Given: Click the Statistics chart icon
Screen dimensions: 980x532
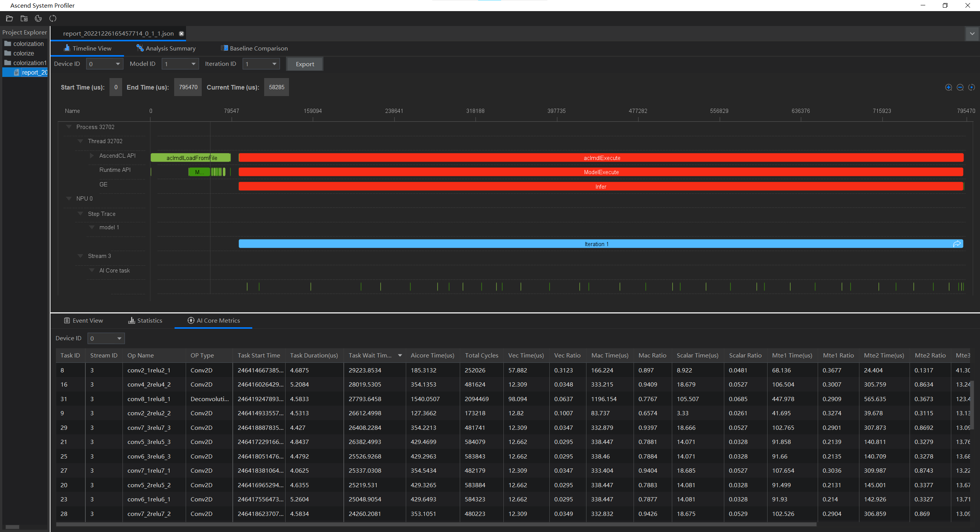Looking at the screenshot, I should pos(132,320).
